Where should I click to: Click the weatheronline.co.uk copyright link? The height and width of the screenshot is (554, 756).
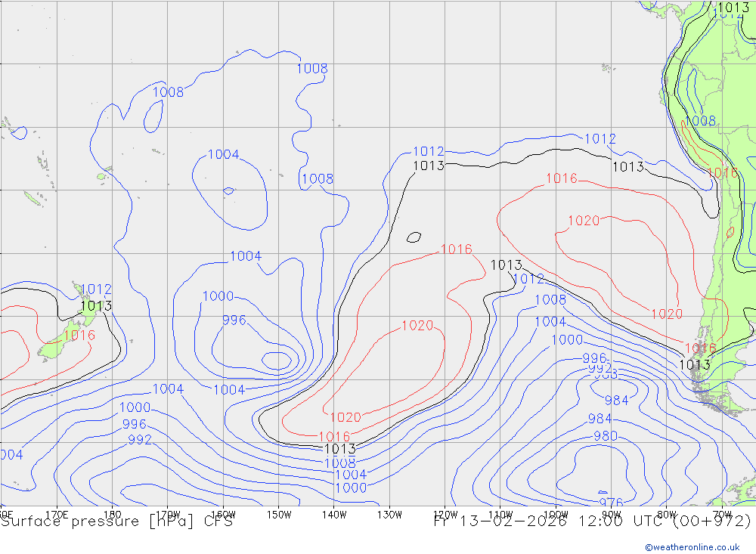692,546
